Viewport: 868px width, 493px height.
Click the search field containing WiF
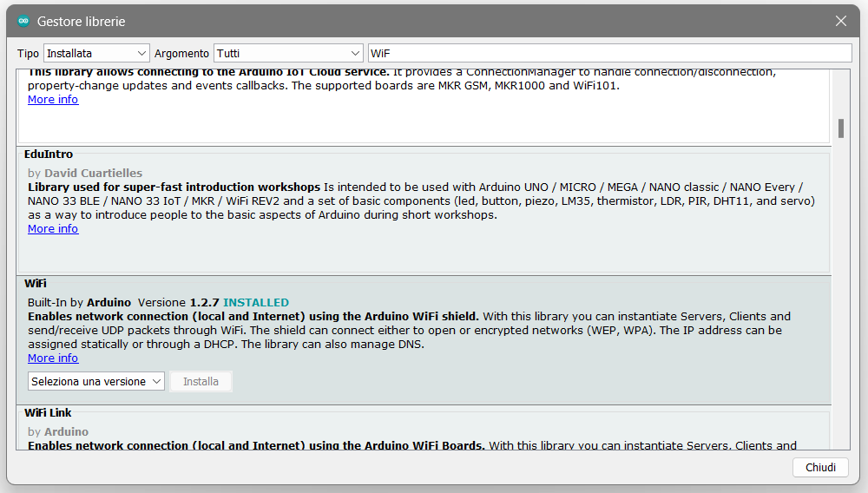click(x=609, y=53)
